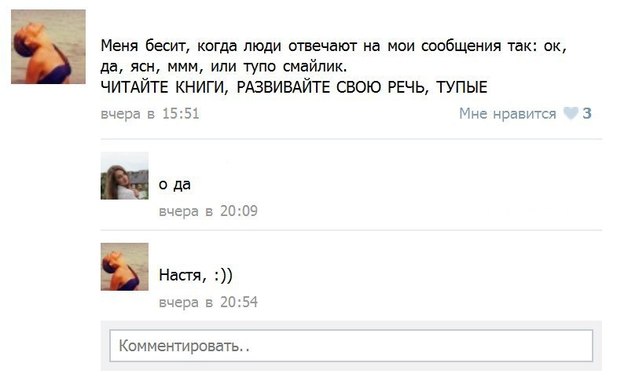617x385 pixels.
Task: Click the heart like icon
Action: click(x=571, y=113)
